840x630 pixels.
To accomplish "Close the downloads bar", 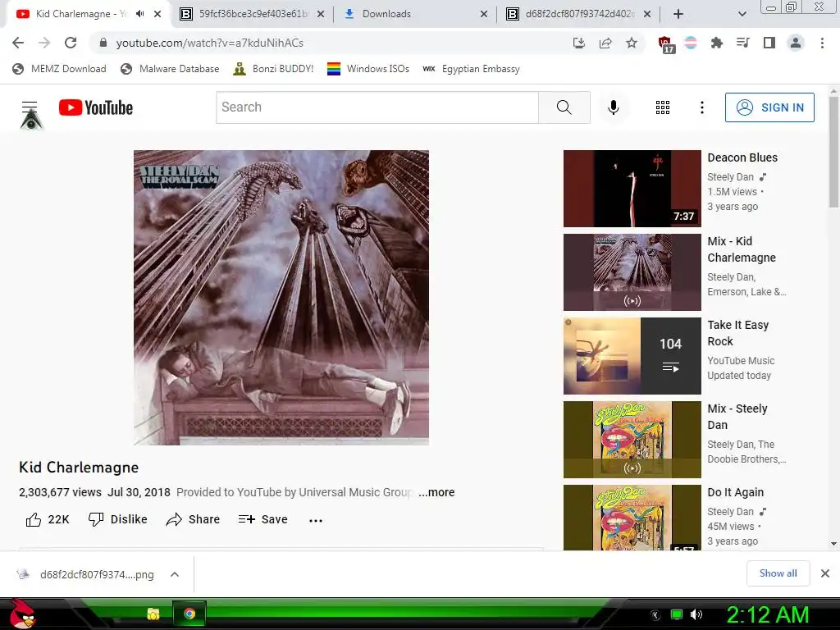I will [x=825, y=573].
